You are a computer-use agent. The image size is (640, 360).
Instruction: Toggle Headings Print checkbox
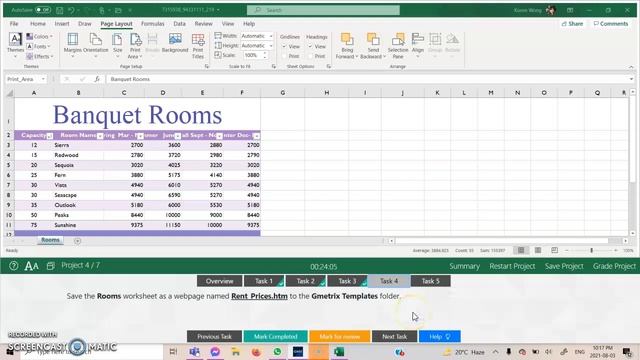click(x=310, y=56)
